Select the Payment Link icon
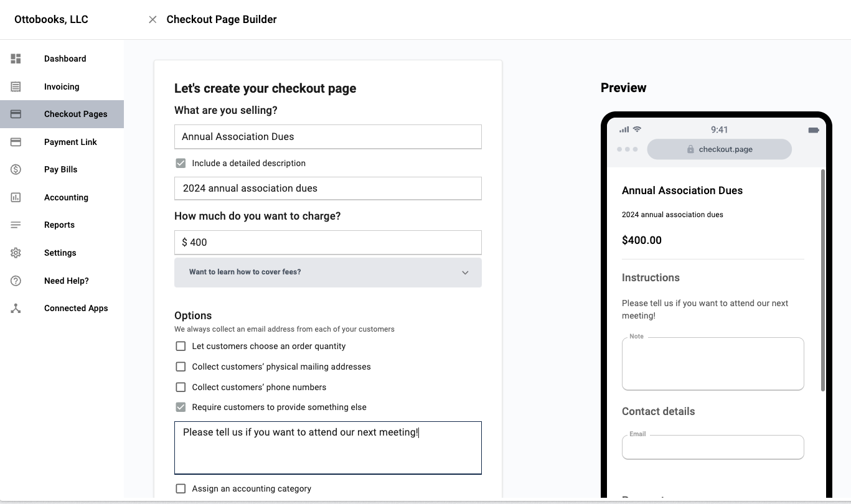Image resolution: width=851 pixels, height=504 pixels. coord(15,141)
